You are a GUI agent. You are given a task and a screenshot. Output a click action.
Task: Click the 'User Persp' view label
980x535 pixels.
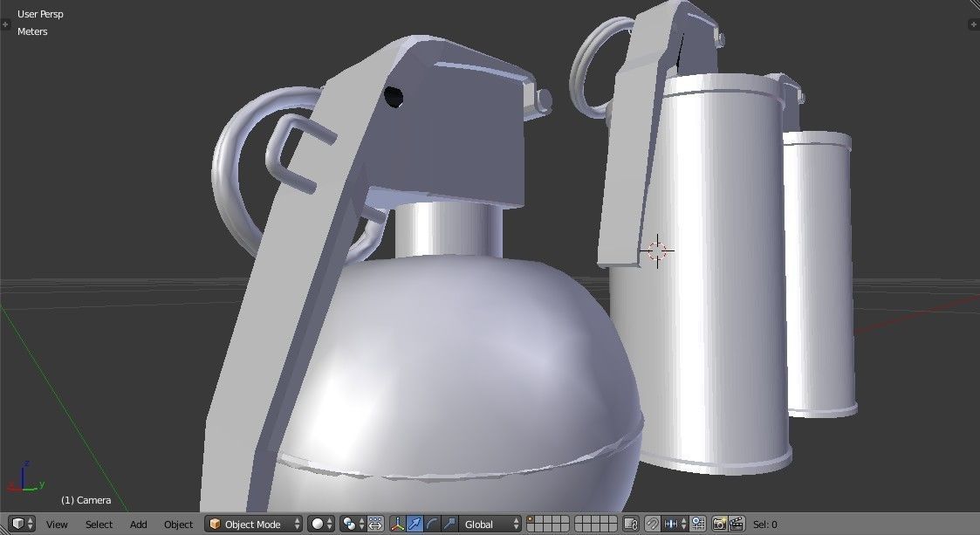point(40,14)
